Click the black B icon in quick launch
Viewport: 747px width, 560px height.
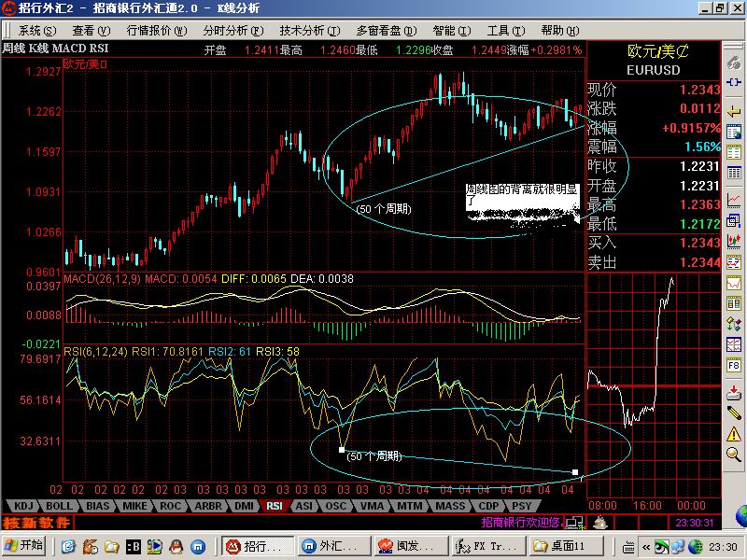tap(133, 546)
